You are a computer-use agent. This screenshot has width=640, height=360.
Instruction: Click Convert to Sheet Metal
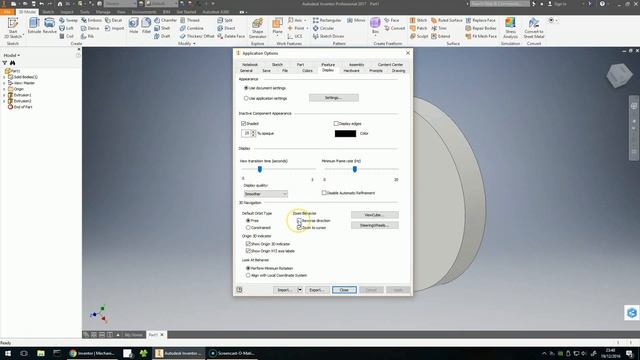(x=534, y=28)
